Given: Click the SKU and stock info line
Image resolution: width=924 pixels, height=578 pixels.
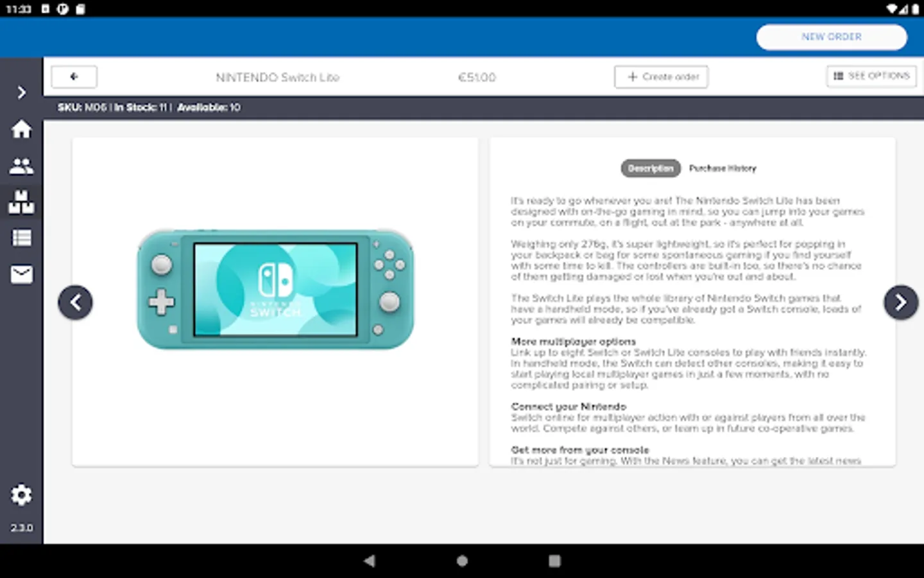Looking at the screenshot, I should pyautogui.click(x=149, y=107).
